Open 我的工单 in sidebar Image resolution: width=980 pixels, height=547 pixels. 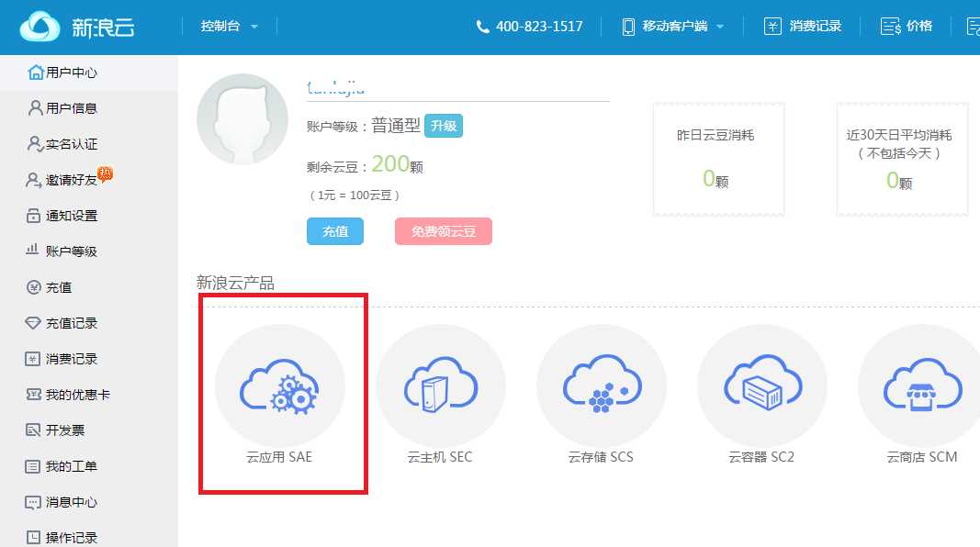(72, 466)
